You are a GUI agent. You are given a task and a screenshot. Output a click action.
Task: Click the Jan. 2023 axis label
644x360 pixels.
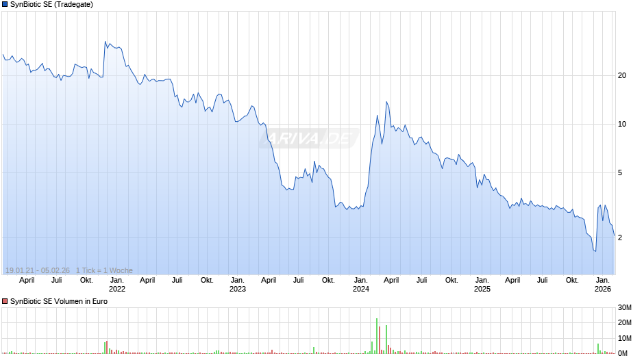click(238, 285)
